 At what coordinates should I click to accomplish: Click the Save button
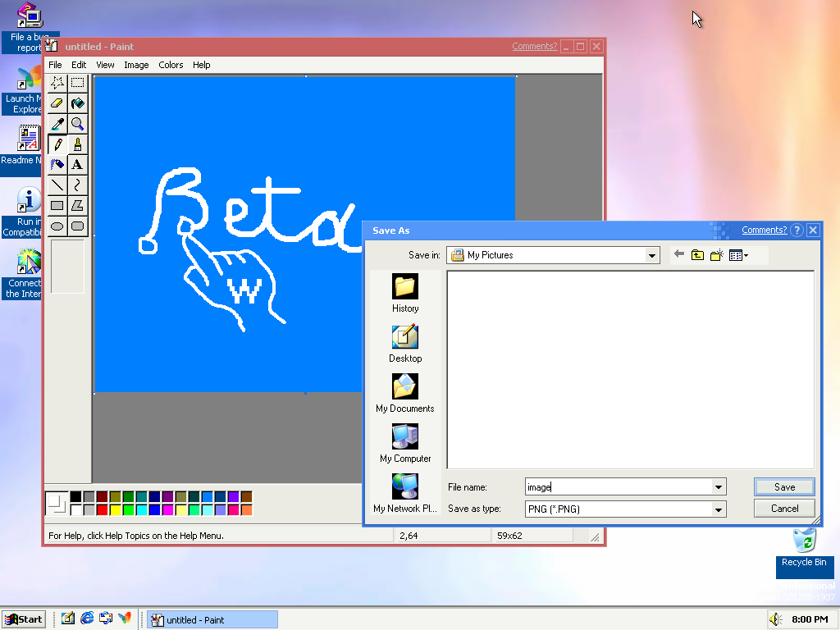coord(784,486)
